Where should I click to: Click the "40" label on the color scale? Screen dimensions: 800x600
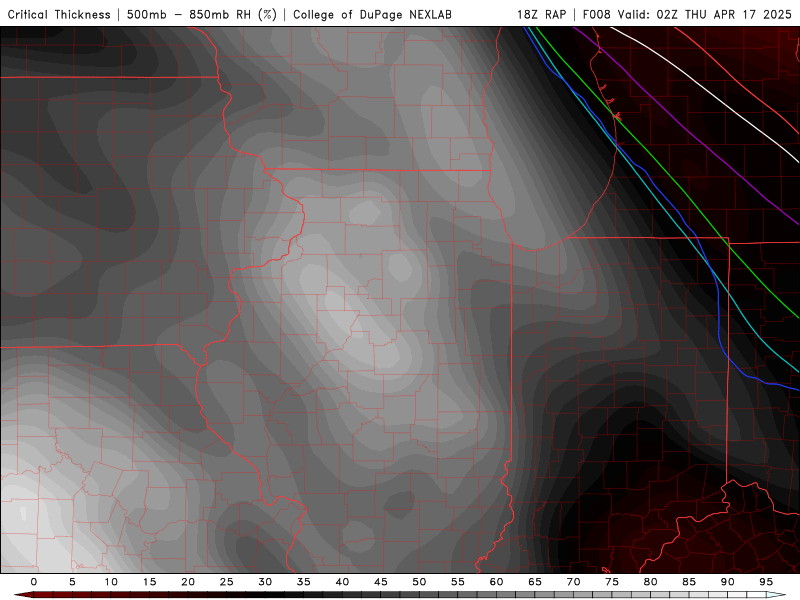(342, 582)
